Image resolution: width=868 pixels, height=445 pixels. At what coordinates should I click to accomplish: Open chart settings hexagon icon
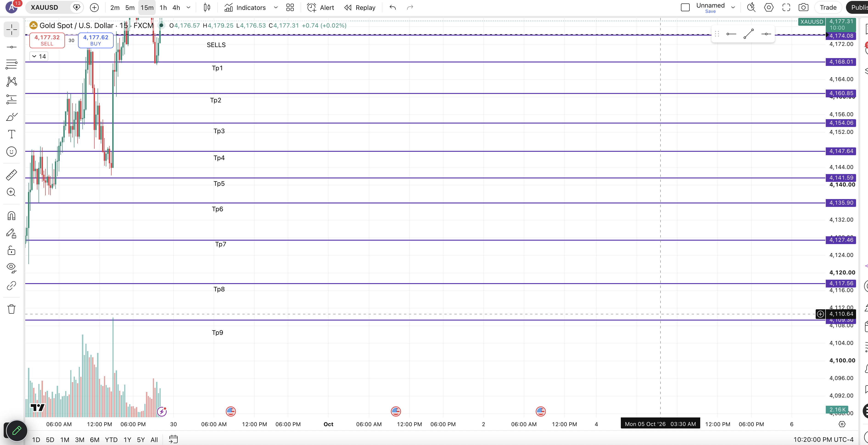pos(769,7)
